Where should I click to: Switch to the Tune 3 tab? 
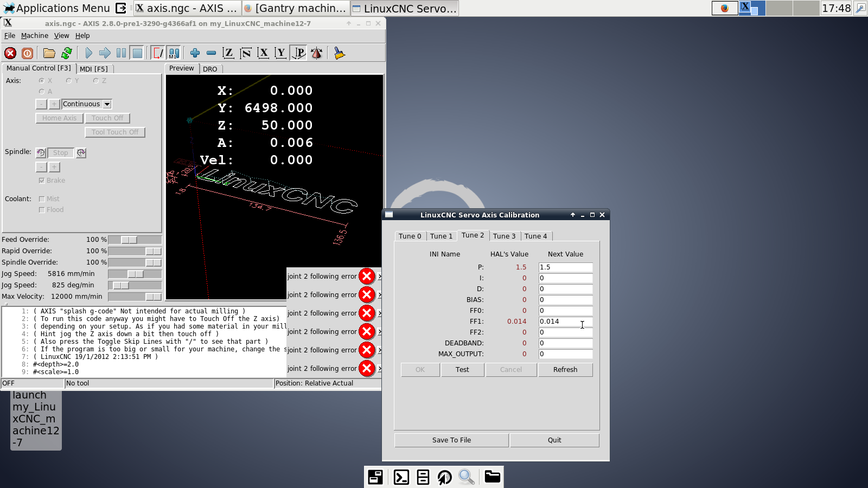pos(504,236)
